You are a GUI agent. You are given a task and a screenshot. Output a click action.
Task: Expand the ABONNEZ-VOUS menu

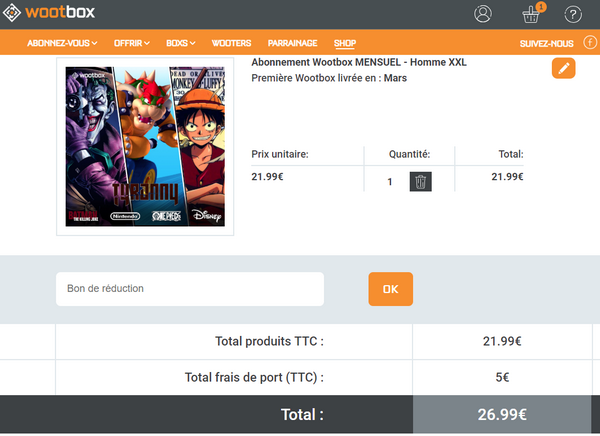[x=62, y=43]
